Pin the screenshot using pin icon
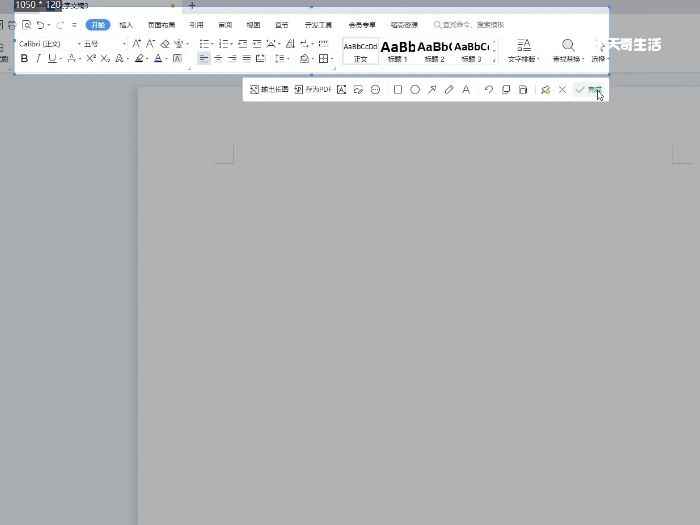The width and height of the screenshot is (700, 525). click(x=545, y=90)
